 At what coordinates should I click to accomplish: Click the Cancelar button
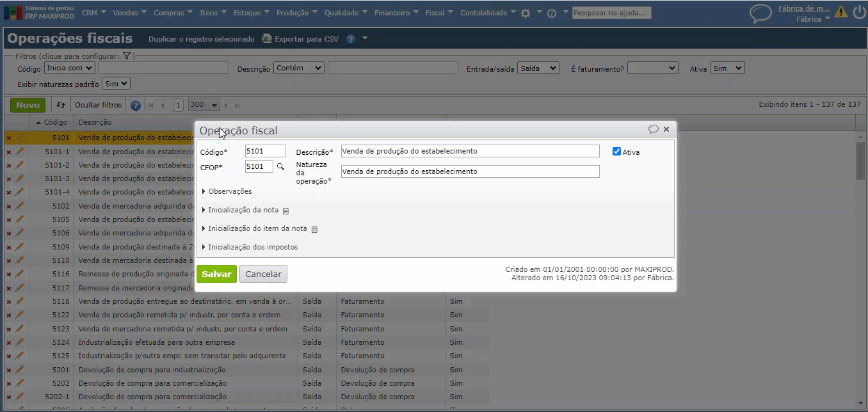point(263,274)
